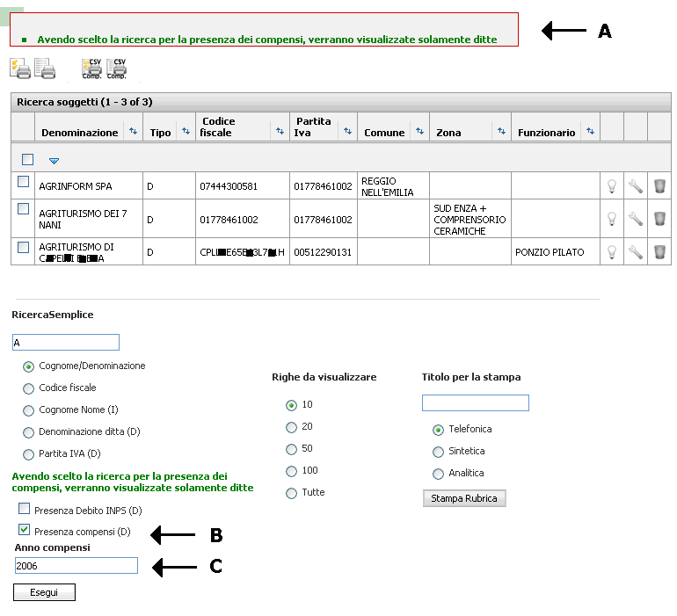Focus the Anno compensi field with 2006

point(76,566)
